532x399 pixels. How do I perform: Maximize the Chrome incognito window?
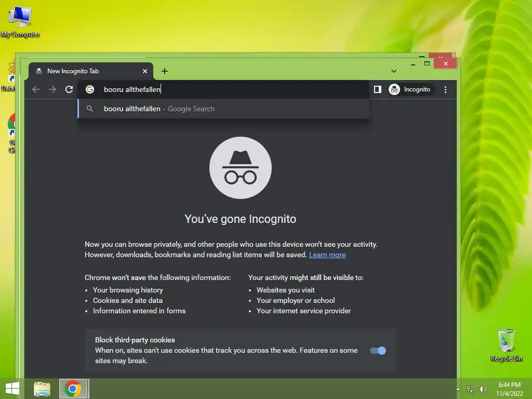click(427, 63)
